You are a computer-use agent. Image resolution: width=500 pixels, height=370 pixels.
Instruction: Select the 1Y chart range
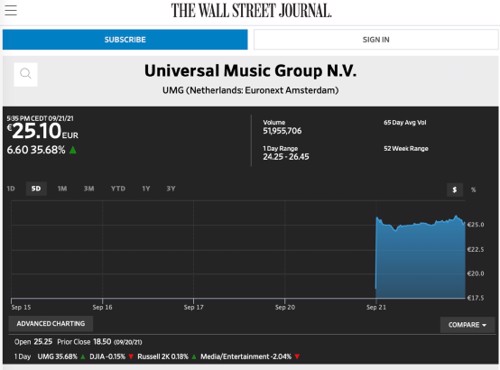(x=146, y=189)
